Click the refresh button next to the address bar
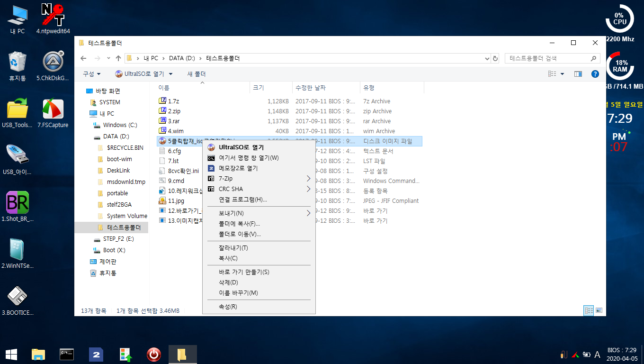The image size is (644, 364). 495,58
